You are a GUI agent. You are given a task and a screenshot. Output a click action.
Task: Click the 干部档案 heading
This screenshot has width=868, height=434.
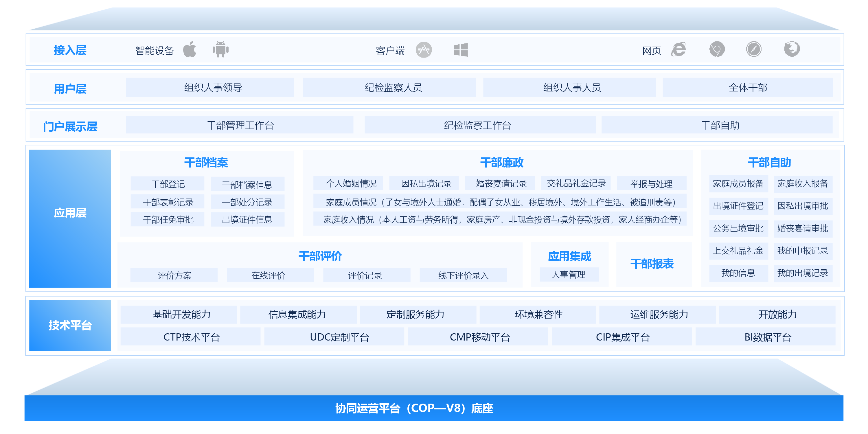(206, 163)
